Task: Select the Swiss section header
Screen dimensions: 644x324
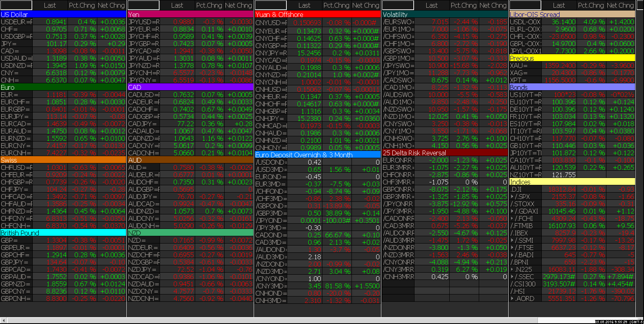Action: [63, 160]
